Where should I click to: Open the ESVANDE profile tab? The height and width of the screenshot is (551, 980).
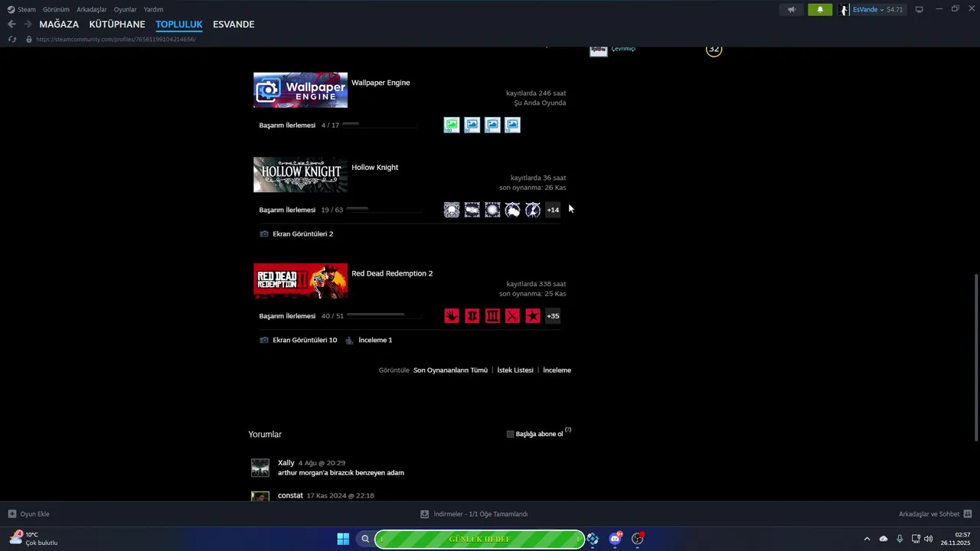(x=234, y=24)
